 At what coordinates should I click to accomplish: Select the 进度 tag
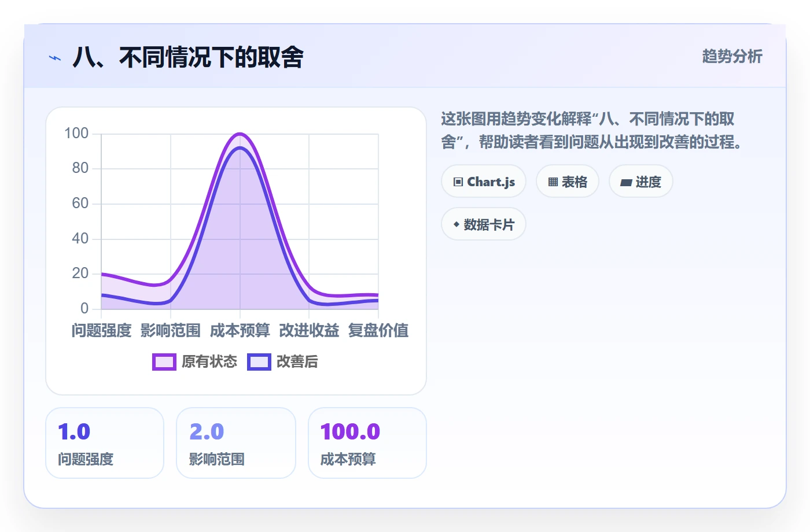[641, 182]
